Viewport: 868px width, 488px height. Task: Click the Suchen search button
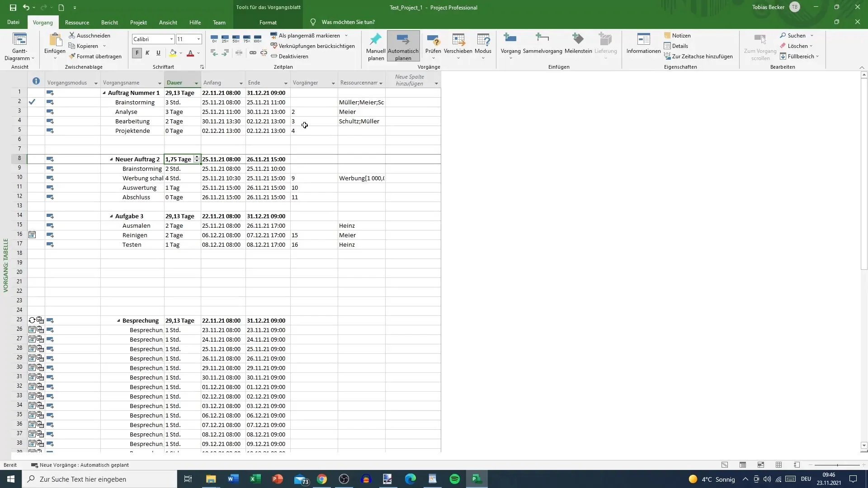(793, 35)
